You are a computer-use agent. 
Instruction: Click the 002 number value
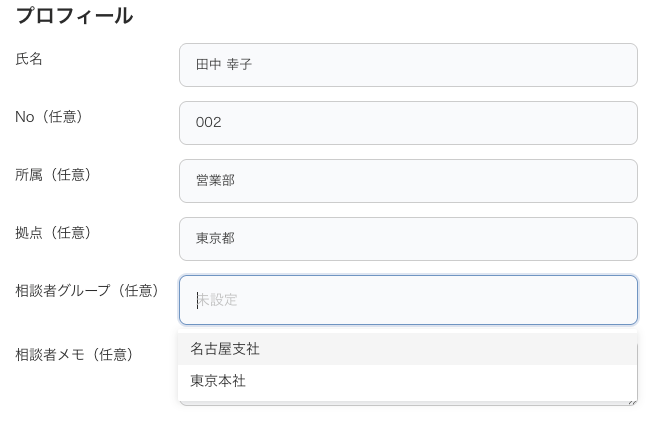(x=208, y=122)
